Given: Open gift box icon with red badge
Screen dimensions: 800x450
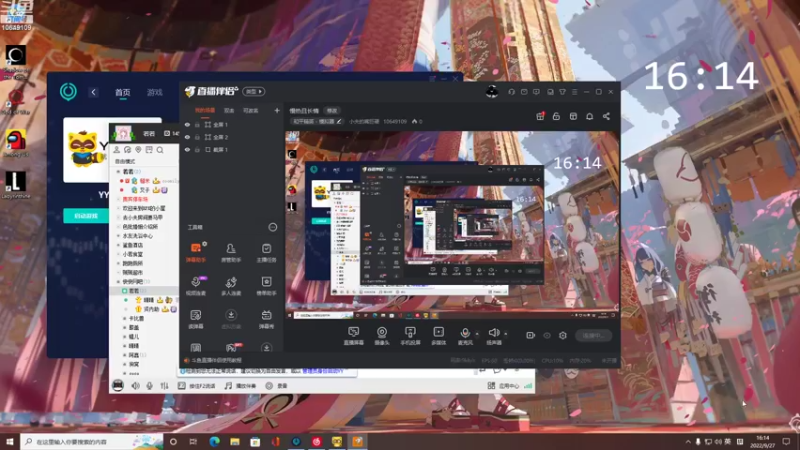Looking at the screenshot, I should coord(540,116).
